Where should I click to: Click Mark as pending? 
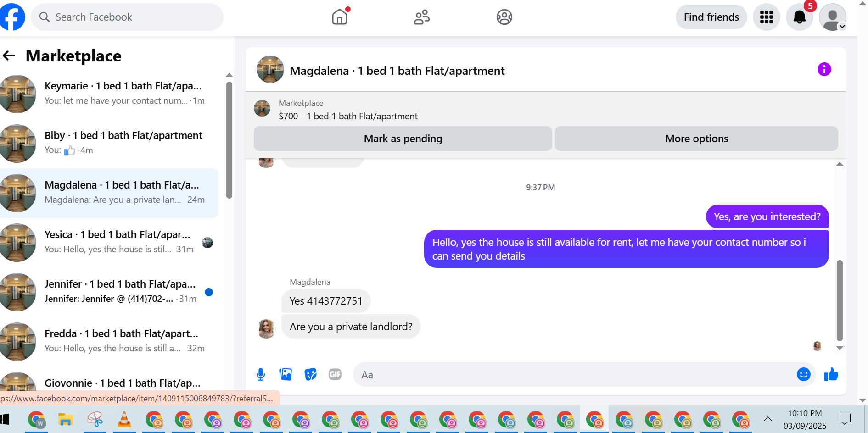[403, 139]
